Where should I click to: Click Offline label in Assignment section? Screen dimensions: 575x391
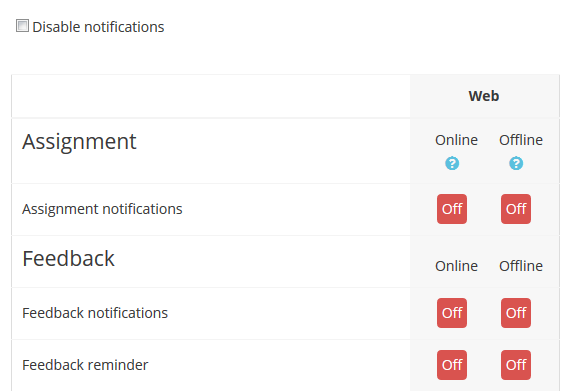521,140
